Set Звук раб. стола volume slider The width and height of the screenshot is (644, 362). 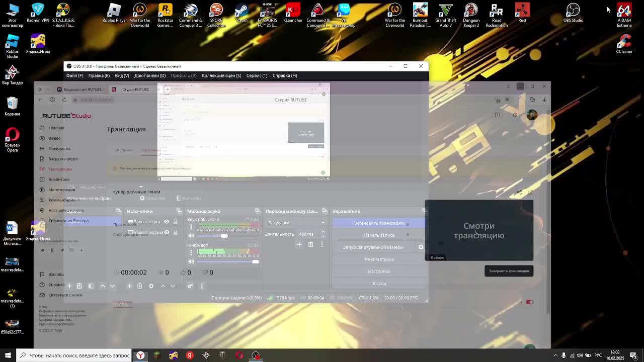227,236
